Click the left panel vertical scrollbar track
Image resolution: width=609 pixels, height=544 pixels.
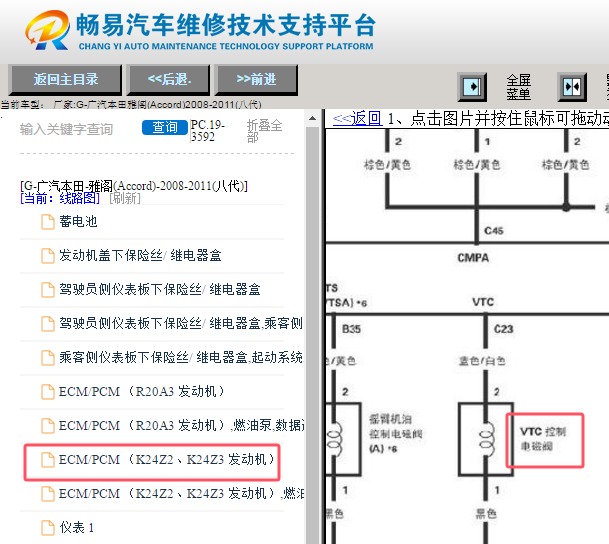point(312,334)
